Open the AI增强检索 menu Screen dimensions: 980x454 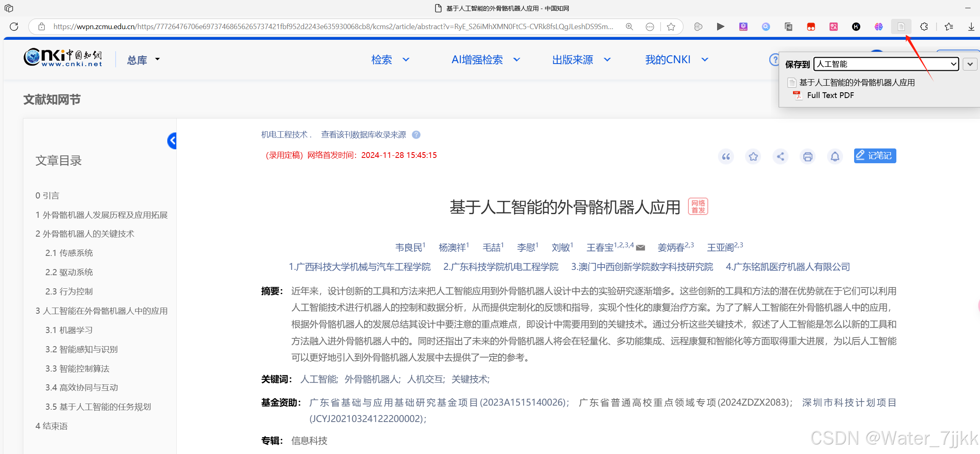(485, 60)
